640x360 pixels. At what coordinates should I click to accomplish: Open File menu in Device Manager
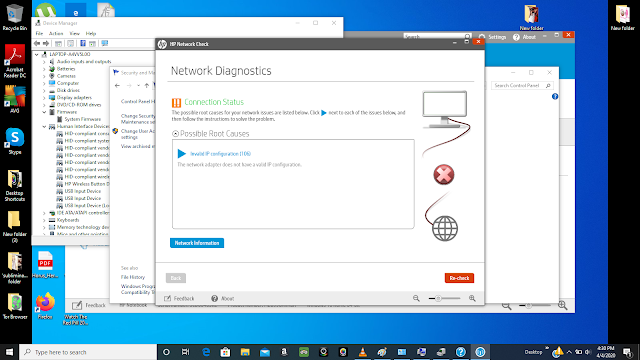[x=39, y=33]
